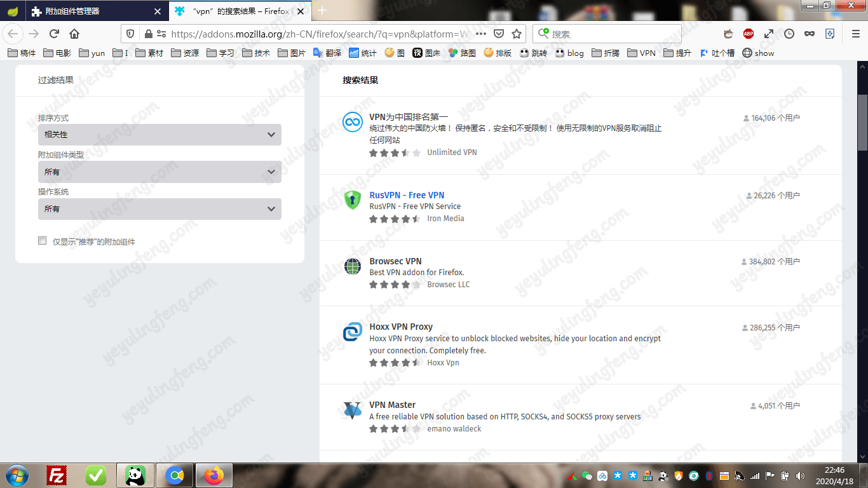868x488 pixels.
Task: Open the 折腾 bookmarks folder
Action: [606, 53]
